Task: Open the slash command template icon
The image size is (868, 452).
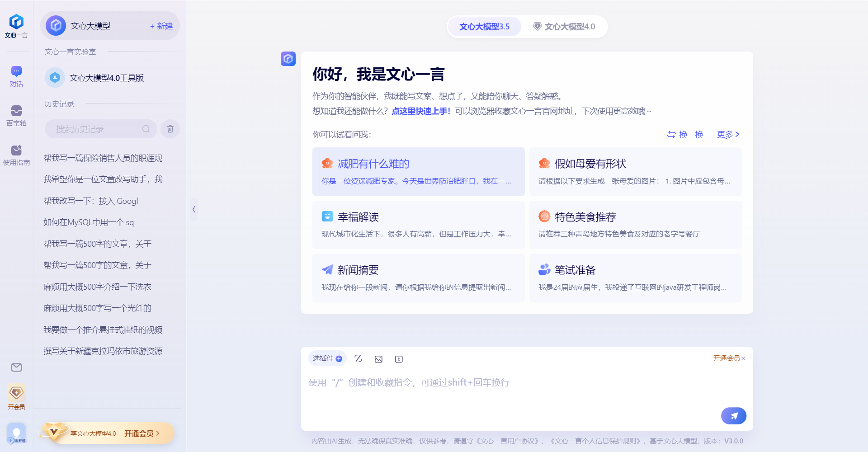Action: coord(358,358)
